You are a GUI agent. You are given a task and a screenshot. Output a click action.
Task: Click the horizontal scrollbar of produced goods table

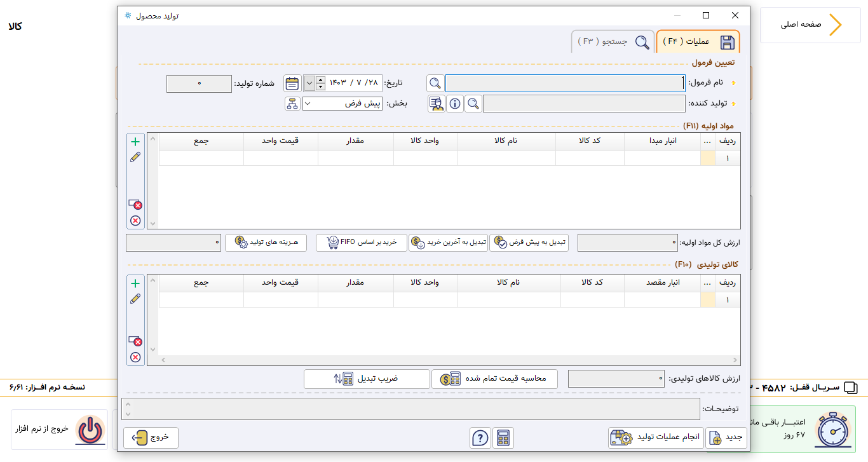[449, 360]
